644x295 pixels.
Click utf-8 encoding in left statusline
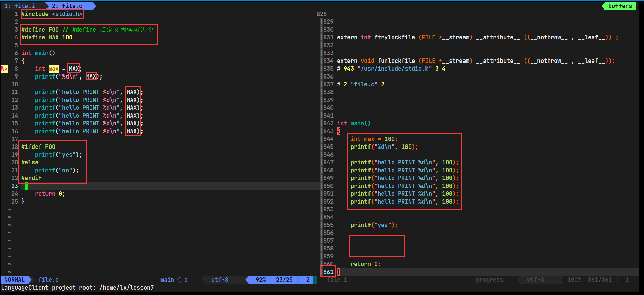click(220, 280)
